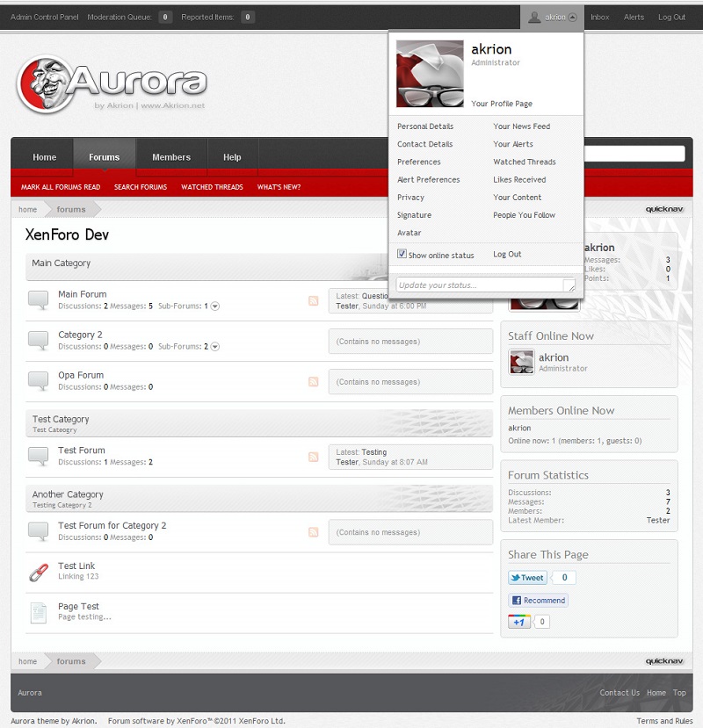
Task: Click What's New? link
Action: click(x=279, y=187)
